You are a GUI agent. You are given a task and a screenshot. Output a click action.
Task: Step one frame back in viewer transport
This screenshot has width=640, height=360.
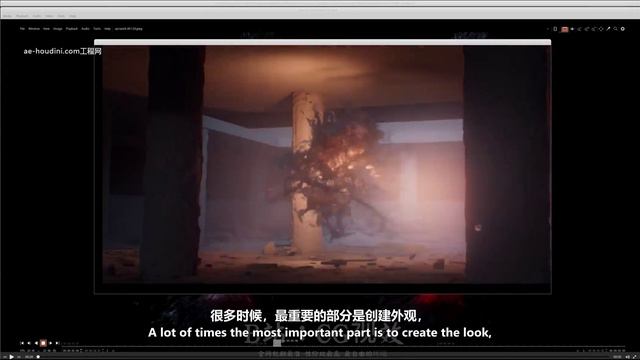tap(29, 343)
